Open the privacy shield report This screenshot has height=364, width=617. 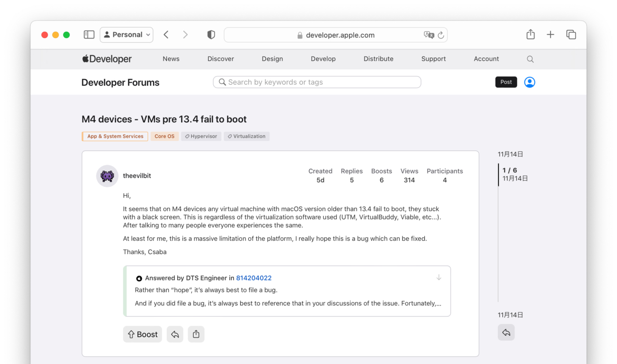tap(211, 35)
